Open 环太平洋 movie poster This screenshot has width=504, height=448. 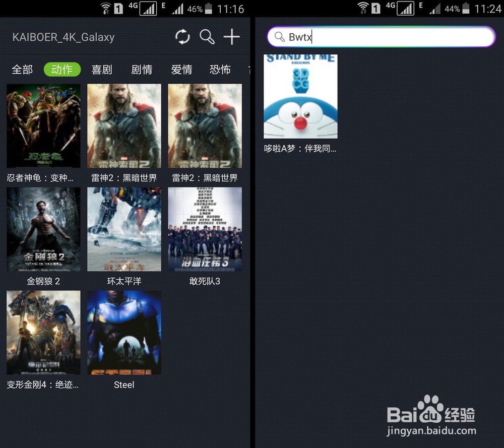click(x=124, y=229)
